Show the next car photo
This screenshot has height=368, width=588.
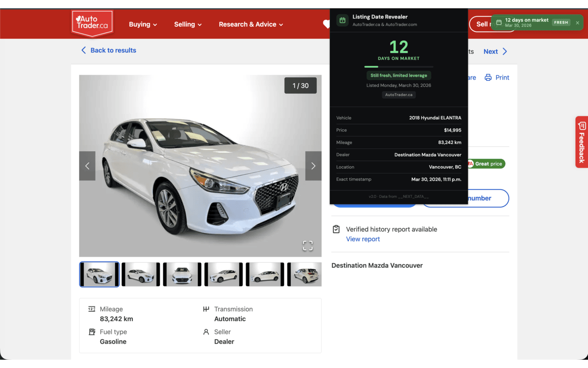click(313, 166)
